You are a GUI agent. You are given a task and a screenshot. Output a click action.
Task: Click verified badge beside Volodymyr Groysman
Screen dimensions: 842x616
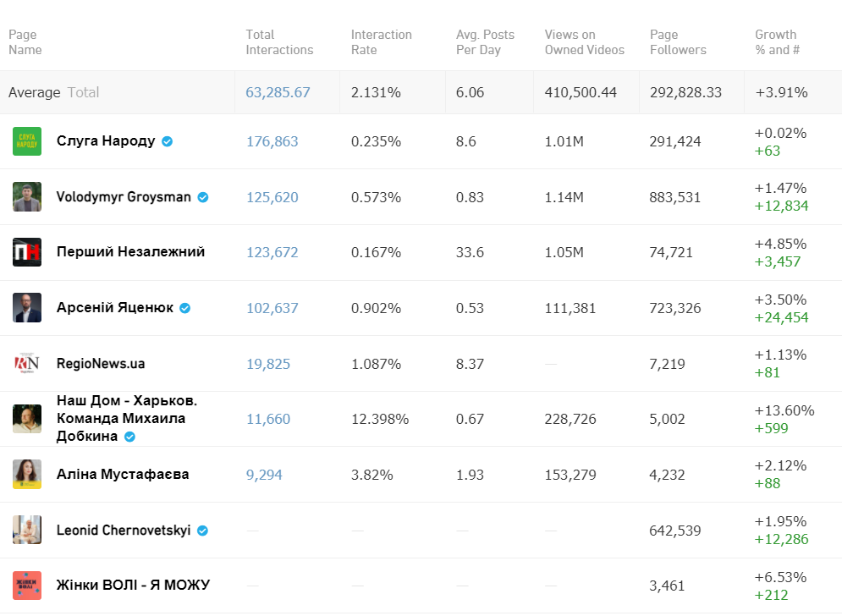pos(203,197)
